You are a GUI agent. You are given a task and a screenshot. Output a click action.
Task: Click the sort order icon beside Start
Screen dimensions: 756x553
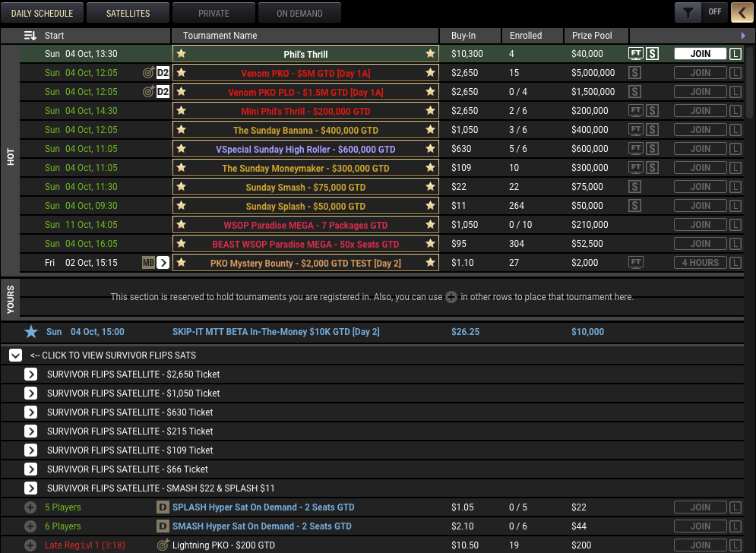point(30,35)
